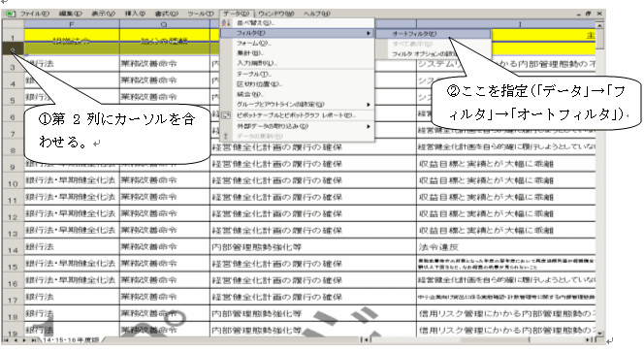Open the ファイル menu
644x352 pixels.
[35, 14]
